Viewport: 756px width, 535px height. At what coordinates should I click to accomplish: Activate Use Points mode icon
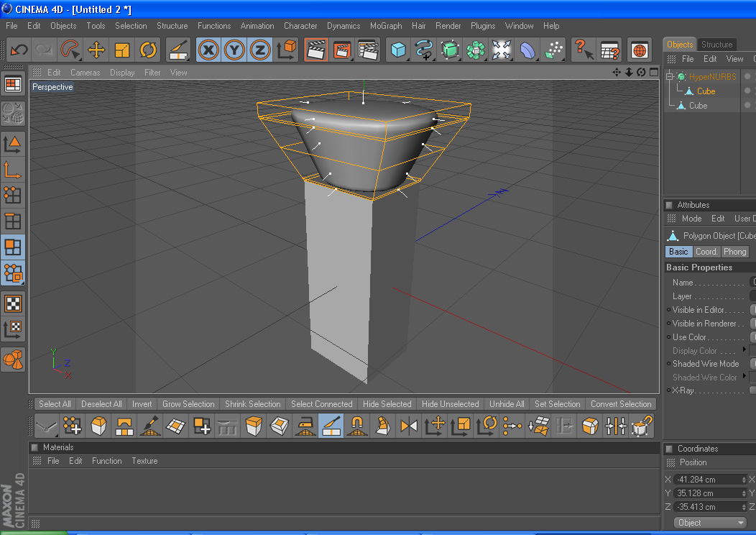[13, 196]
